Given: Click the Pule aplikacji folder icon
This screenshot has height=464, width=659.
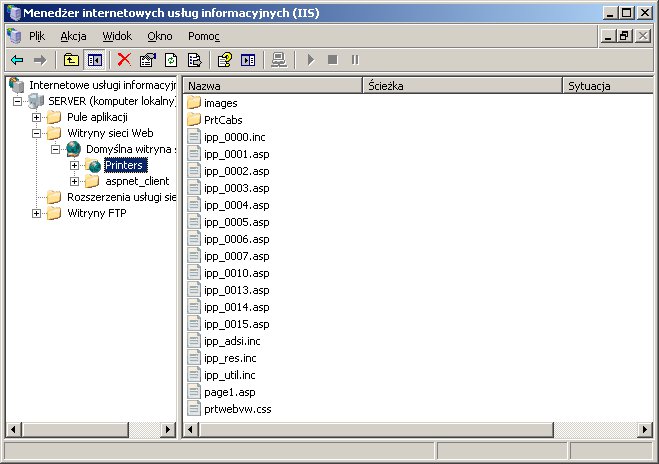Looking at the screenshot, I should 54,117.
